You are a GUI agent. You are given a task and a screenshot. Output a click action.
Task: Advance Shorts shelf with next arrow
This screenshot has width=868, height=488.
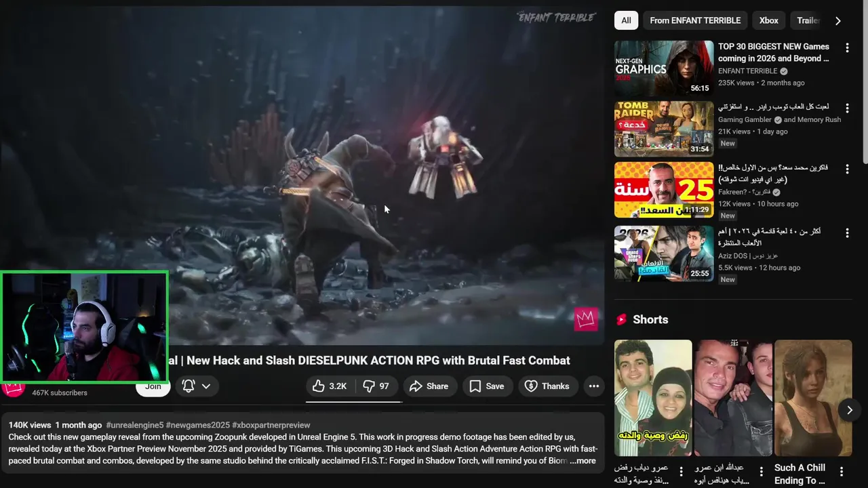[849, 409]
